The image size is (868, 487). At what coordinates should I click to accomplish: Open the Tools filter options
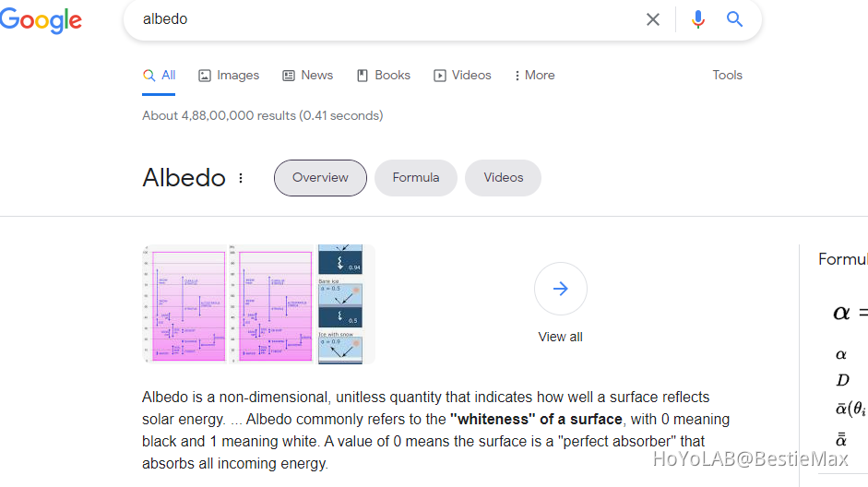click(x=727, y=76)
